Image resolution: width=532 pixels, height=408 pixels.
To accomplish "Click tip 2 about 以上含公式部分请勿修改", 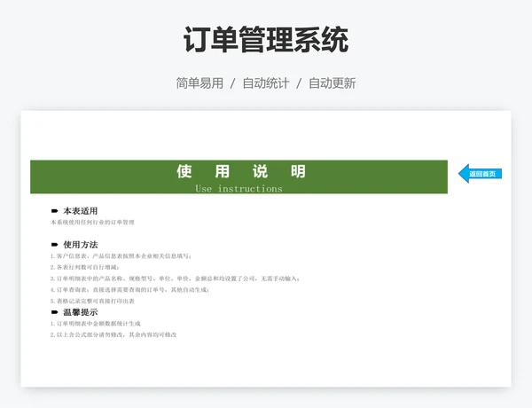I will (113, 334).
